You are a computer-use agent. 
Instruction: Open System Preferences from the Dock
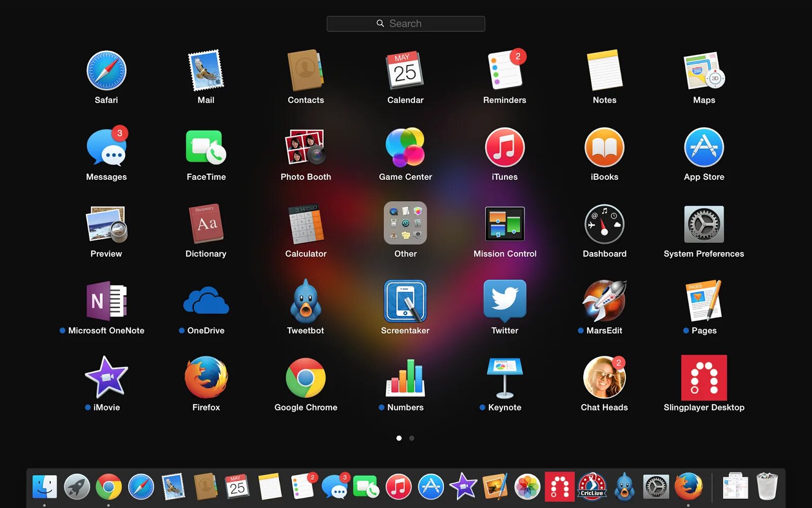656,487
